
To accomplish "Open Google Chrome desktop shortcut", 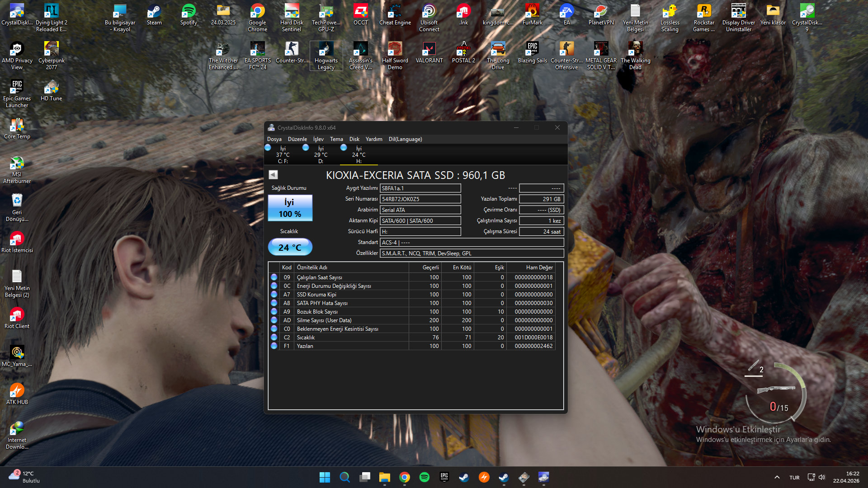I will tap(257, 18).
